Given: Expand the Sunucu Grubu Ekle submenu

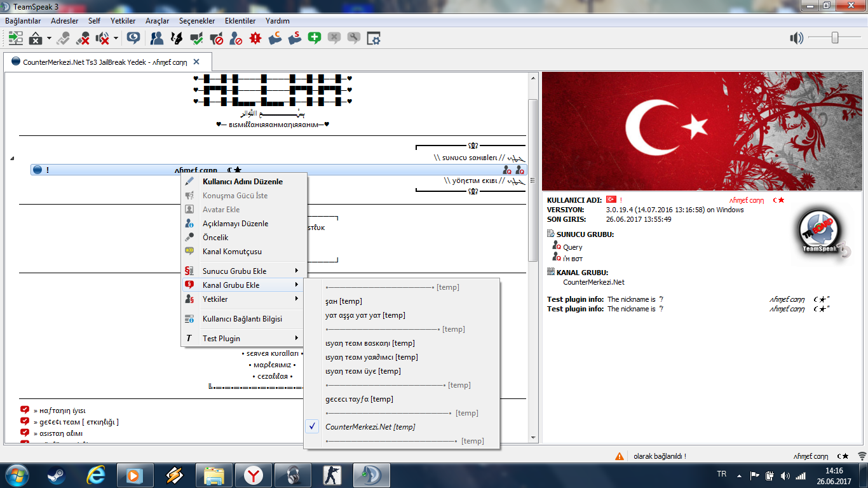Looking at the screenshot, I should pos(244,271).
